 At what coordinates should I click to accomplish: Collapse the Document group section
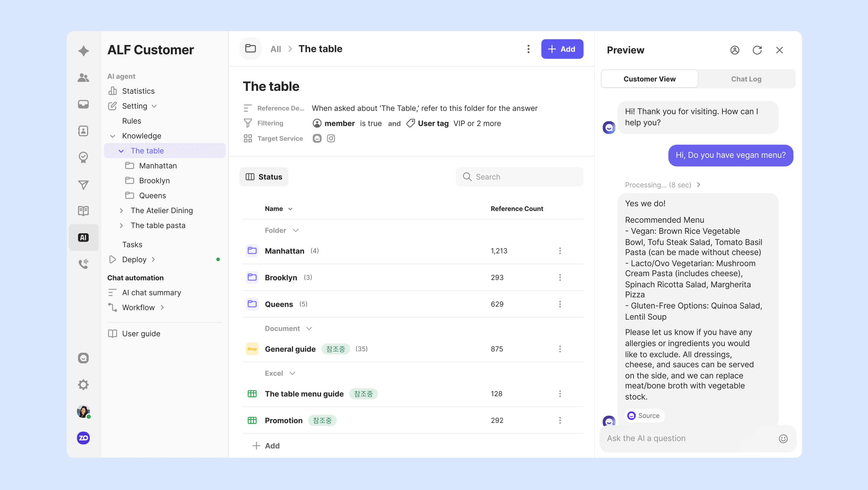(309, 329)
